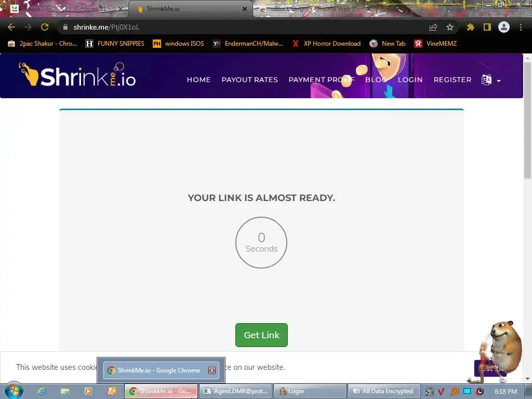532x399 pixels.
Task: Go back with the browser back arrow
Action: point(11,27)
